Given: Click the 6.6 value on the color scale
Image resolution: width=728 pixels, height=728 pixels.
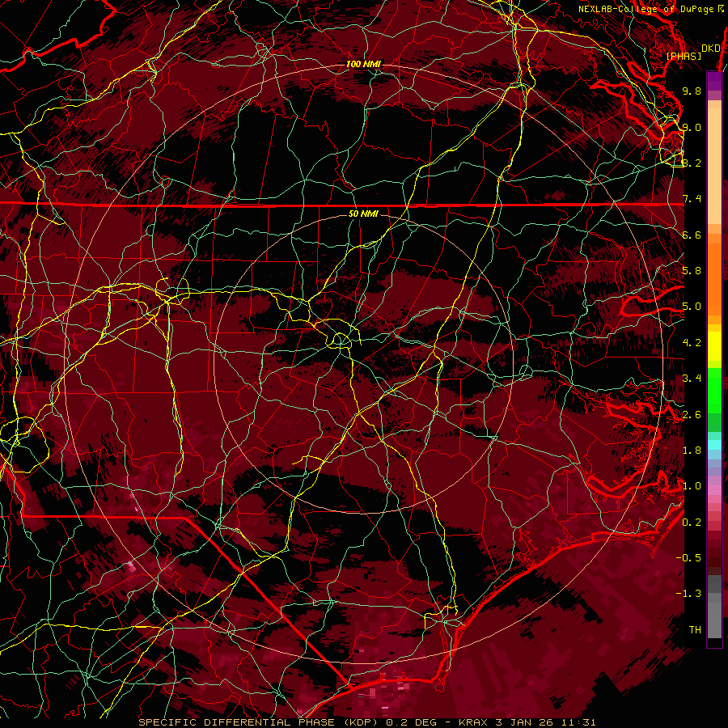Looking at the screenshot, I should [692, 235].
